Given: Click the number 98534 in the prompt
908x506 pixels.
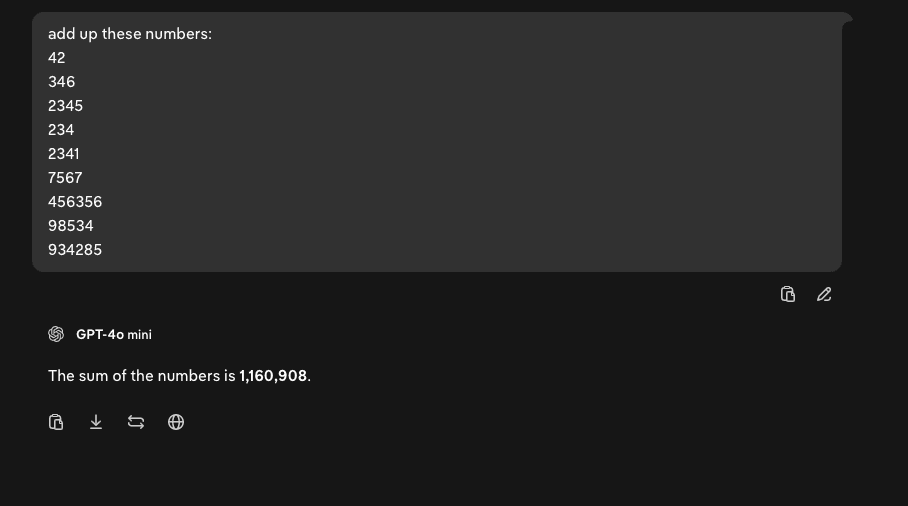Looking at the screenshot, I should pos(71,226).
